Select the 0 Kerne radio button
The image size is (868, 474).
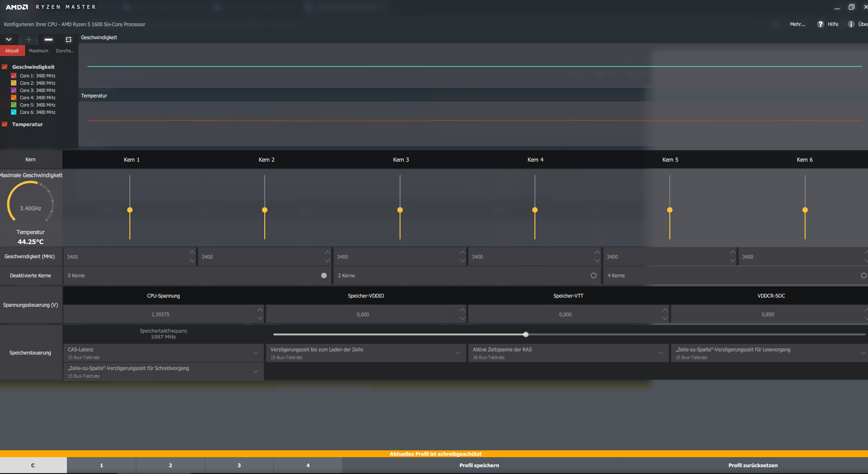[324, 275]
